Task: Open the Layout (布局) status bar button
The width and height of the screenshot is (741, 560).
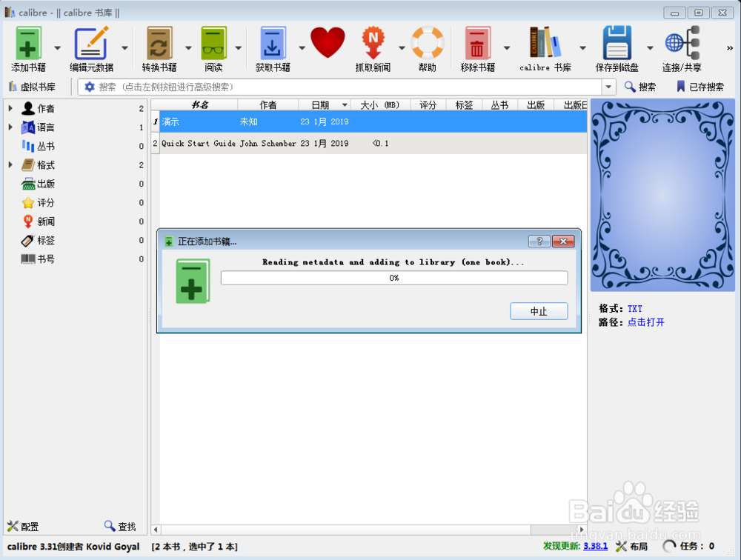Action: pos(631,546)
